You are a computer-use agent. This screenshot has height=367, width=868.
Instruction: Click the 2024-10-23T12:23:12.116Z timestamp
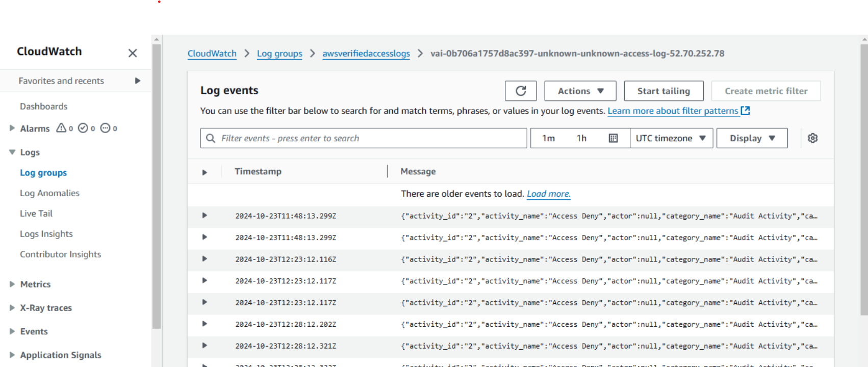pos(286,259)
